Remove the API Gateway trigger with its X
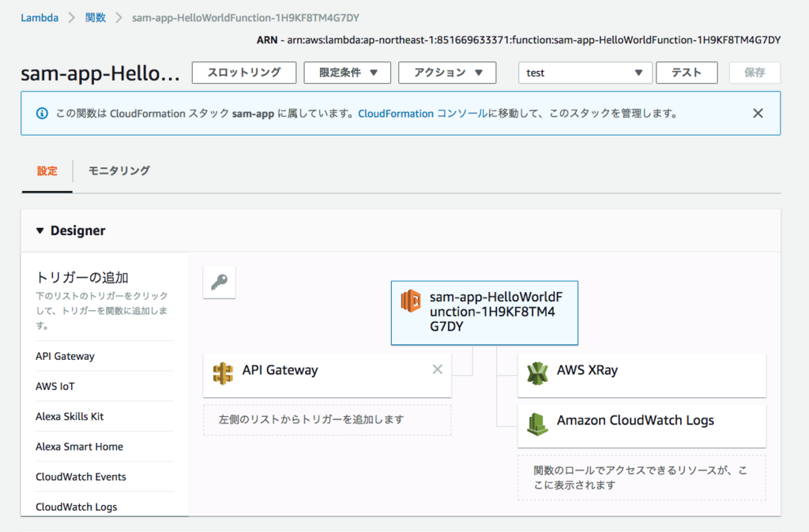 coord(437,369)
